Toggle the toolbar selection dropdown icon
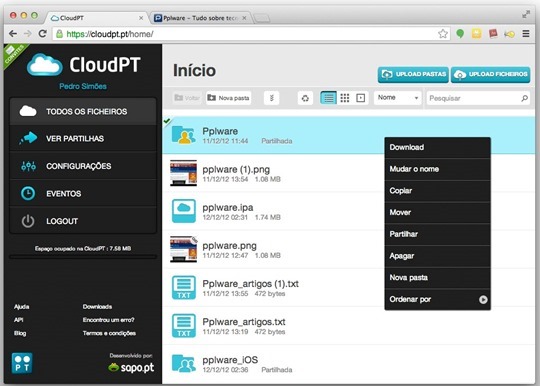540x386 pixels. 271,98
